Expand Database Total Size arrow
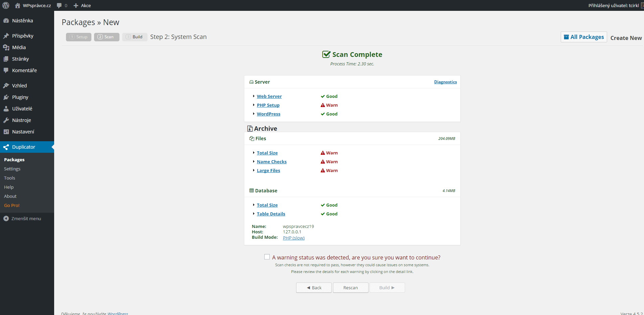The image size is (644, 315). pyautogui.click(x=254, y=205)
